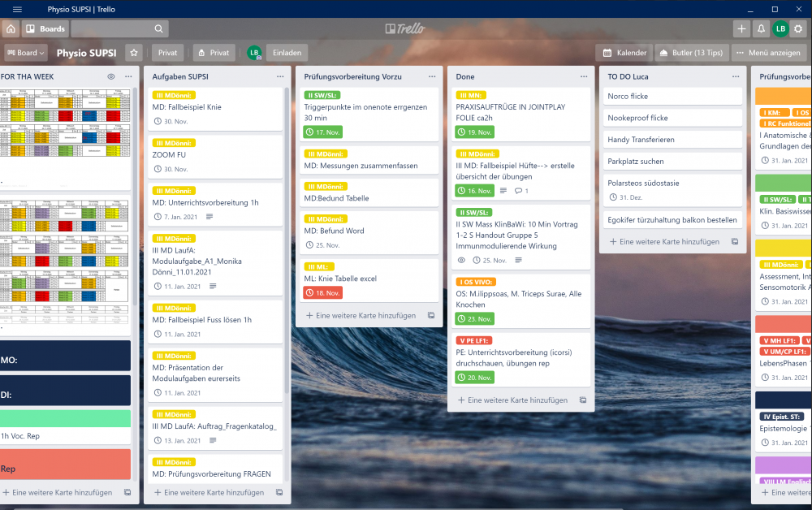The width and height of the screenshot is (812, 510).
Task: Open the Boards menu
Action: (45, 28)
